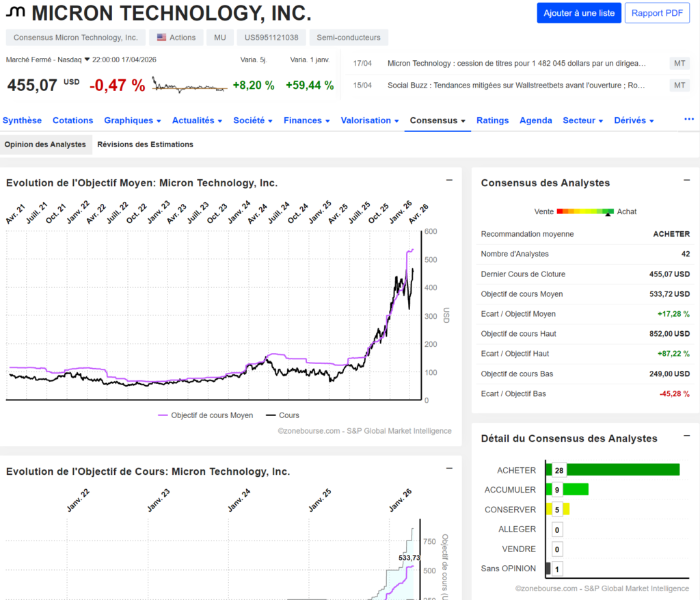700x600 pixels.
Task: Toggle the Cours legend series in chart
Action: pos(282,415)
